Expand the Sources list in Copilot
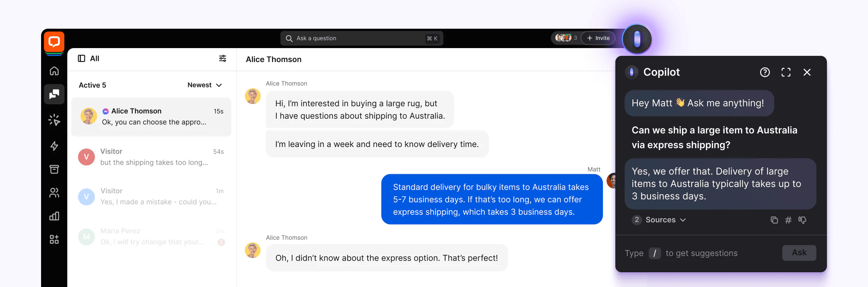 click(659, 220)
